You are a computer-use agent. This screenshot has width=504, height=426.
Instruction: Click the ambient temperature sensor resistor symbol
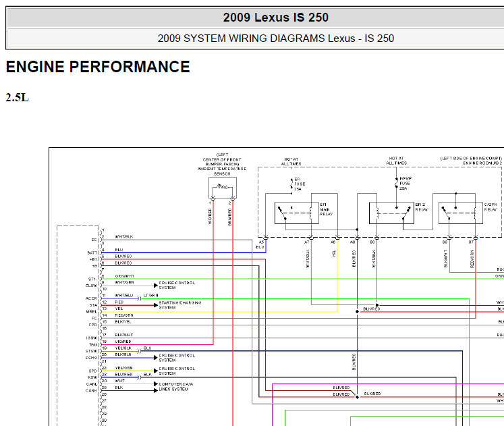(222, 186)
